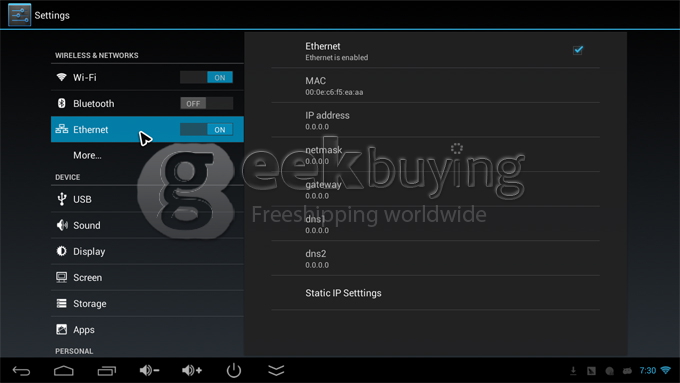The width and height of the screenshot is (680, 383).
Task: Tap the Home navigation button
Action: click(64, 371)
